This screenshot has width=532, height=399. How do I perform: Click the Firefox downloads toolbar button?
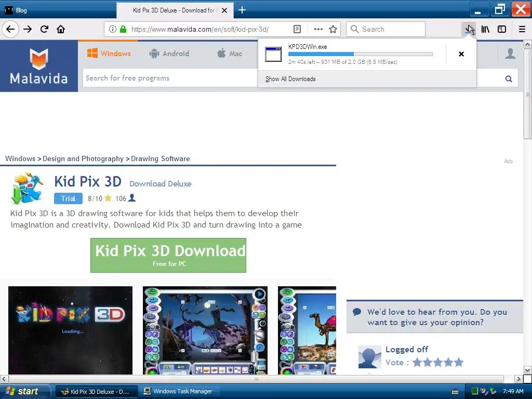469,29
